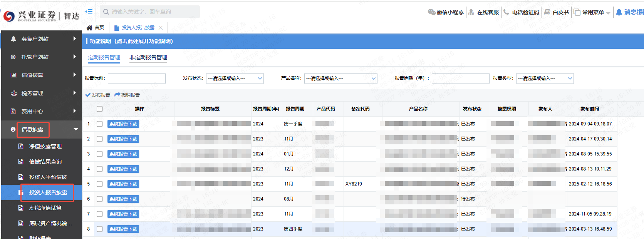Screen dimensions: 644x239
Task: Expand the 功能说明 blue banner
Action: pyautogui.click(x=363, y=41)
